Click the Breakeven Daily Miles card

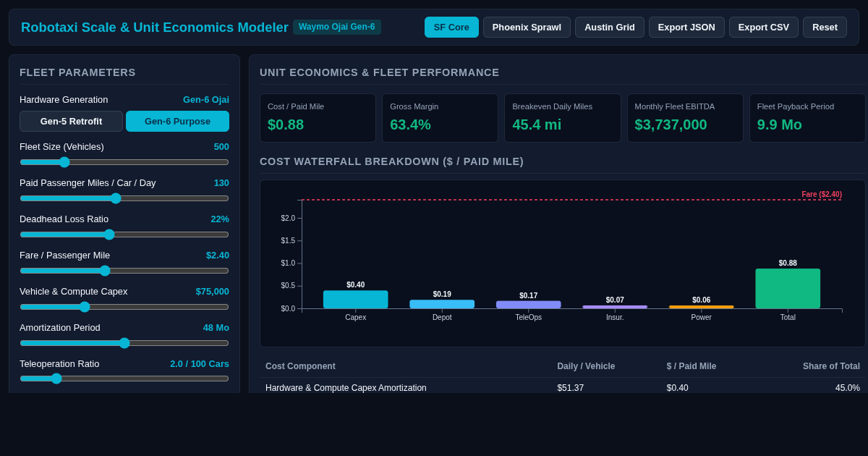(x=563, y=118)
